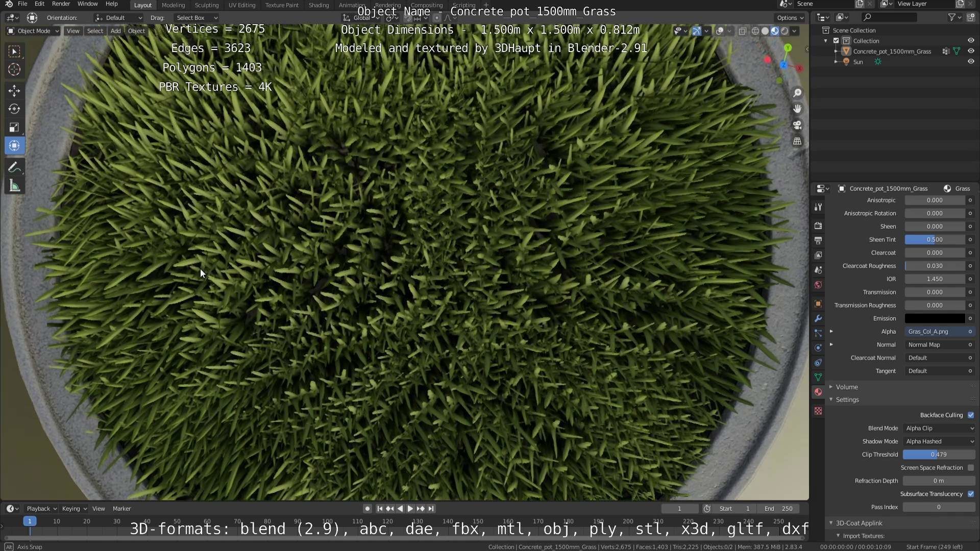Open the Material properties tab

[818, 392]
